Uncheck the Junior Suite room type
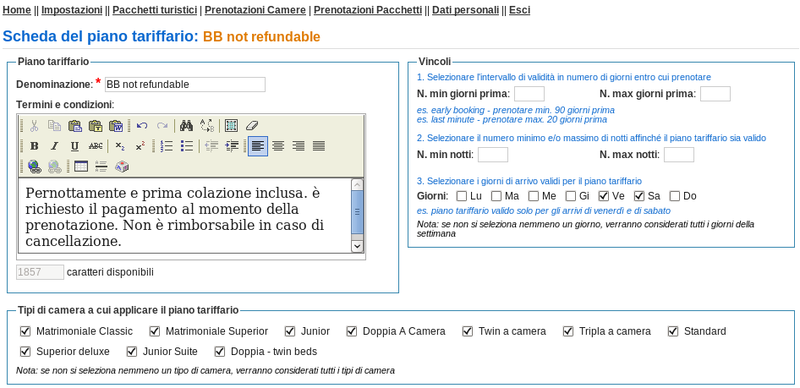This screenshot has width=800, height=388. point(132,351)
